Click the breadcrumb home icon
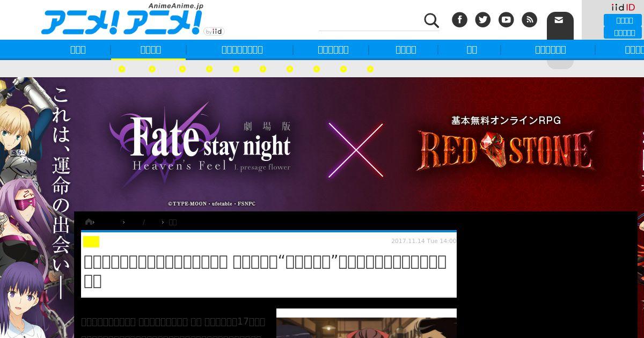 (x=89, y=222)
